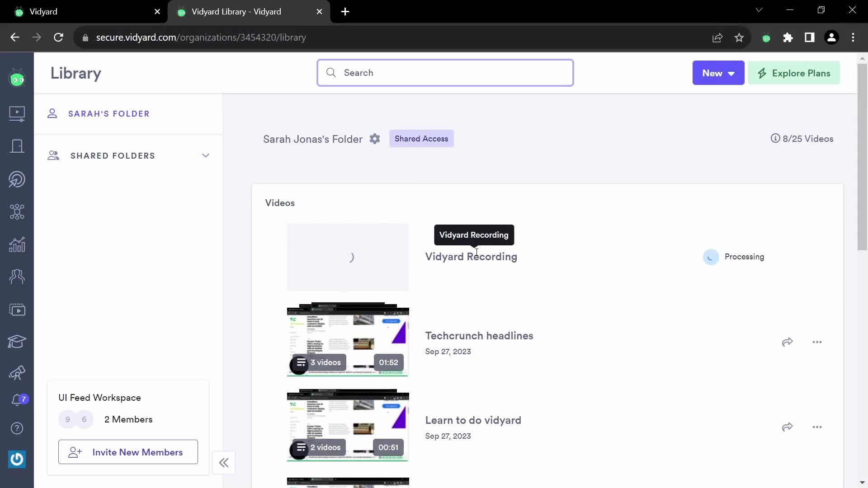Open the Chrome three-dot menu
The height and width of the screenshot is (488, 868).
pyautogui.click(x=853, y=38)
